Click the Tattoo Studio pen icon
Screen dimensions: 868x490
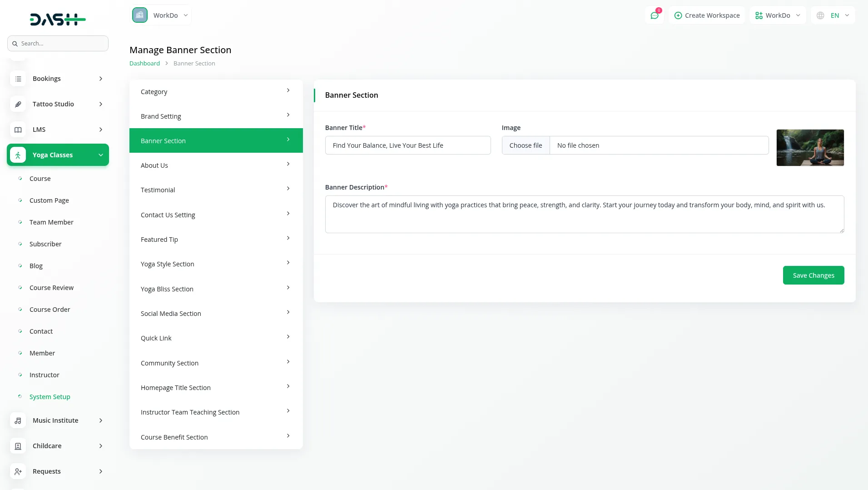pyautogui.click(x=18, y=104)
